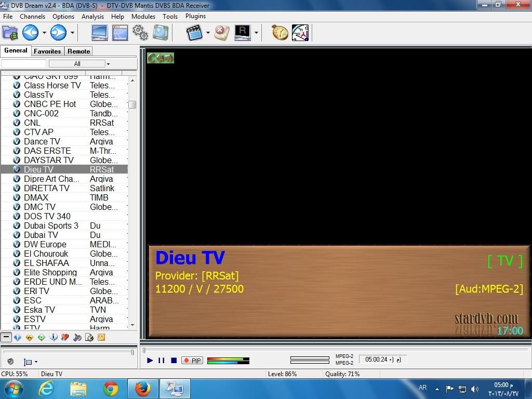The height and width of the screenshot is (399, 532).
Task: Click the Stop button
Action: [x=174, y=361]
